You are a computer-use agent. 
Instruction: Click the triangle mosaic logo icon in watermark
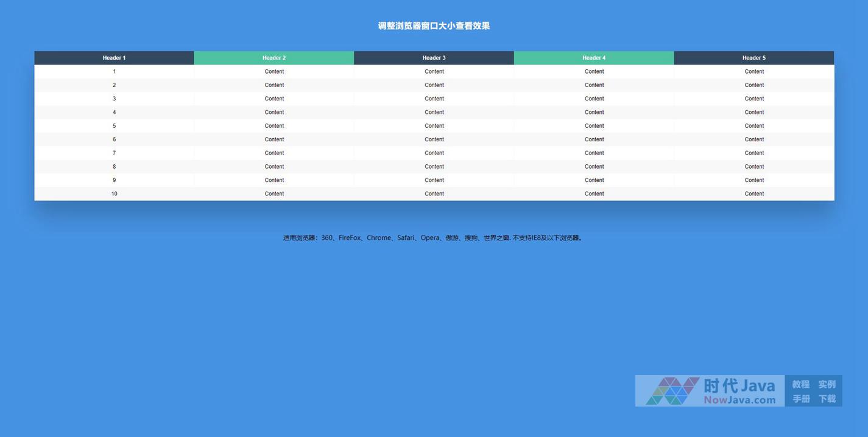[672, 391]
